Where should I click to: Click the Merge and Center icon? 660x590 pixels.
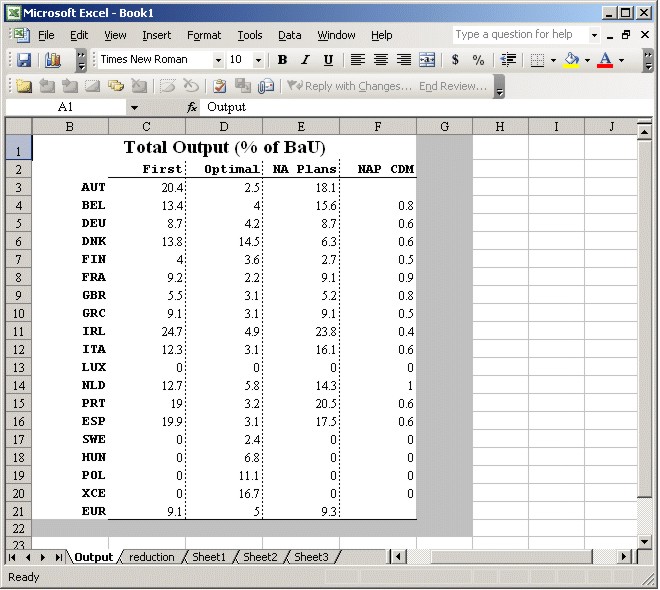pos(427,60)
